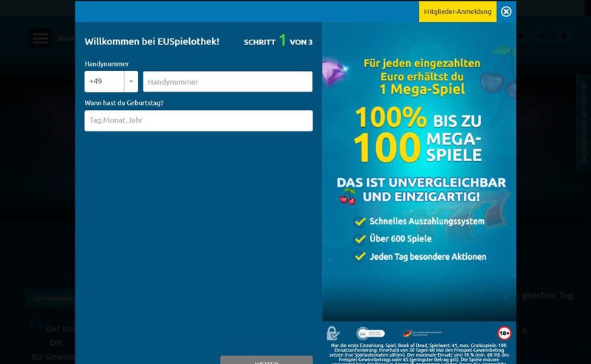This screenshot has height=364, width=591.
Task: Click the dropdown arrow next to +49
Action: (x=131, y=81)
